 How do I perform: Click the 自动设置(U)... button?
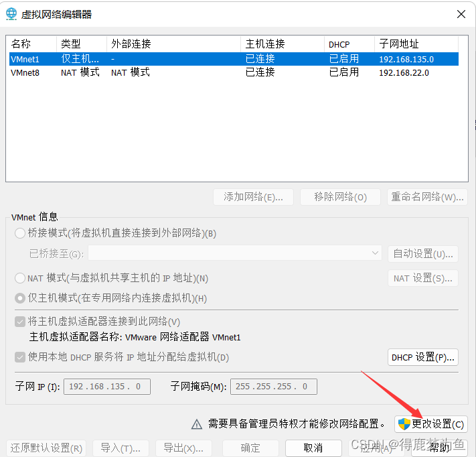click(423, 254)
